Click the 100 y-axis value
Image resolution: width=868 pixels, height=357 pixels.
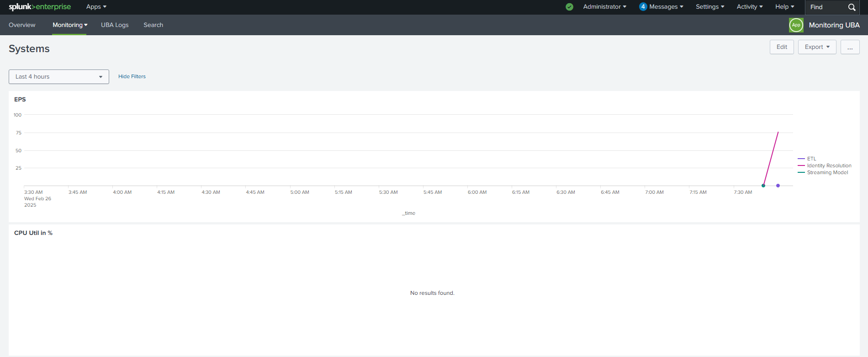click(x=17, y=115)
